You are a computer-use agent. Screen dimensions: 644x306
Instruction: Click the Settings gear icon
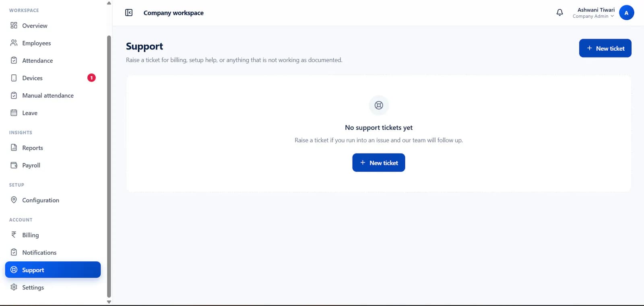[x=14, y=287]
